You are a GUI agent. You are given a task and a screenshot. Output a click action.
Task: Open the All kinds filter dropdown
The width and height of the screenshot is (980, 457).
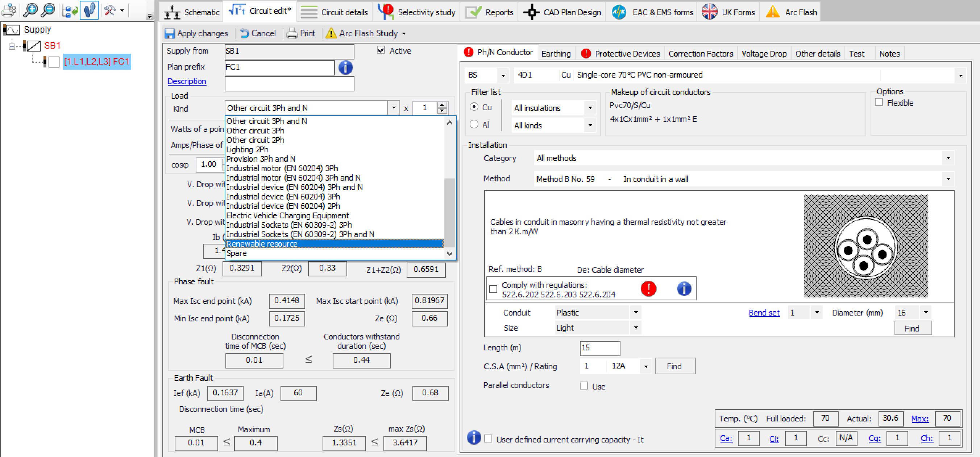click(590, 125)
